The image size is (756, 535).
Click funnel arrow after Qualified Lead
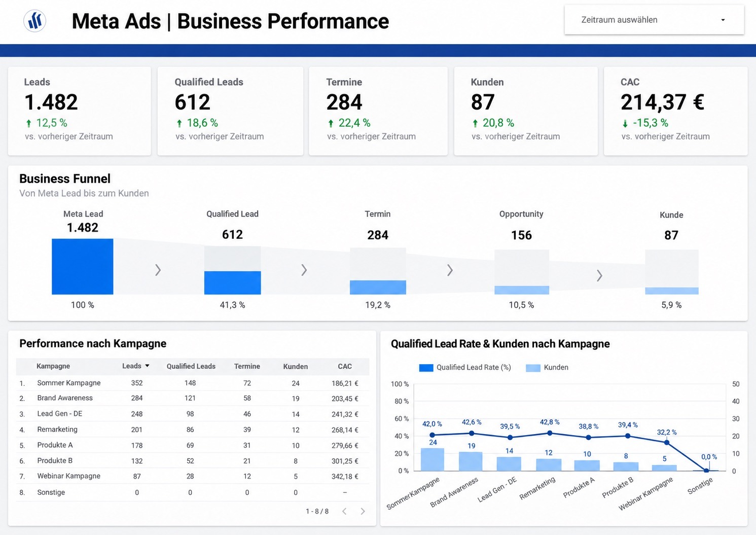point(304,270)
